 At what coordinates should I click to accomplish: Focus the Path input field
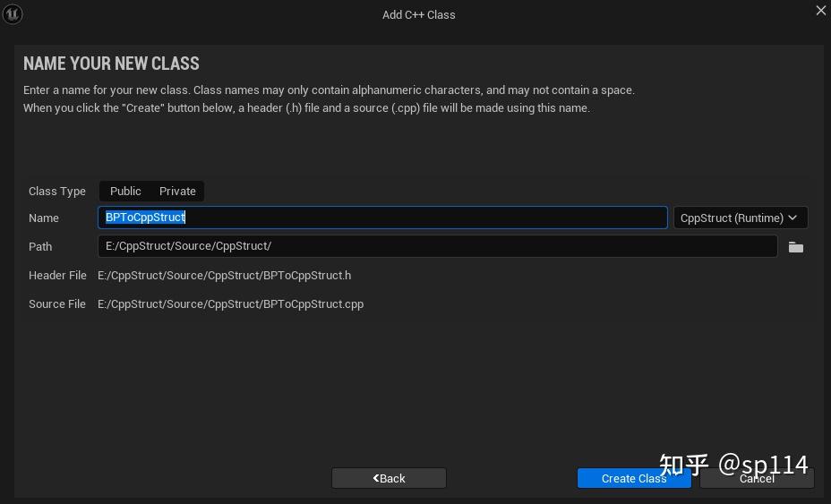click(437, 246)
